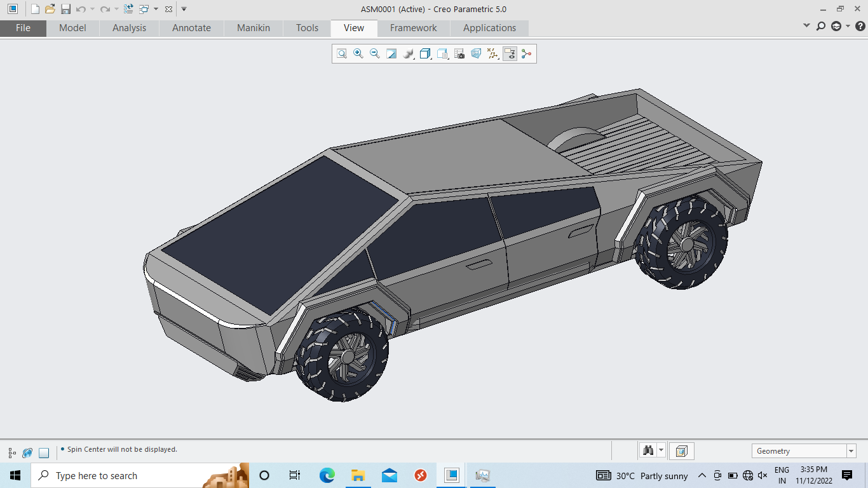Open the PTC Learning Connector icon
This screenshot has width=868, height=488.
[x=836, y=26]
